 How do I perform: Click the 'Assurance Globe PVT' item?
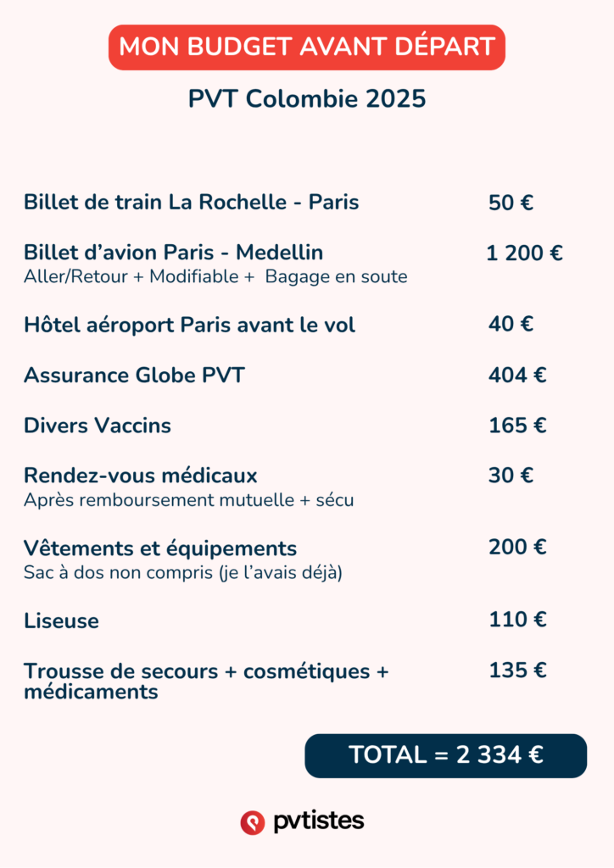pos(134,375)
